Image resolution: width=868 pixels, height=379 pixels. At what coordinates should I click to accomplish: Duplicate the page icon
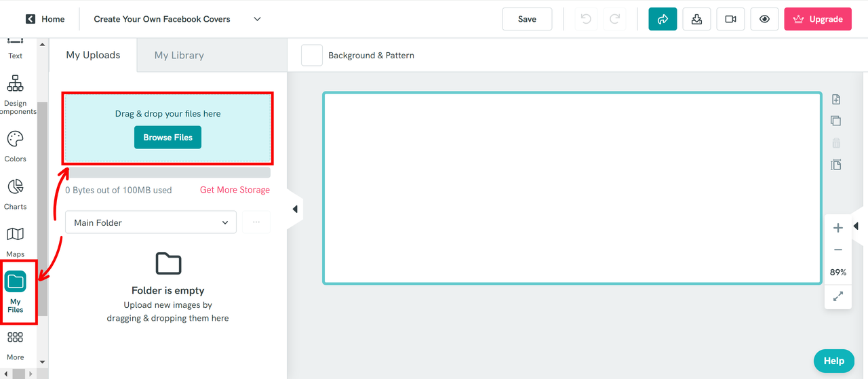[836, 121]
